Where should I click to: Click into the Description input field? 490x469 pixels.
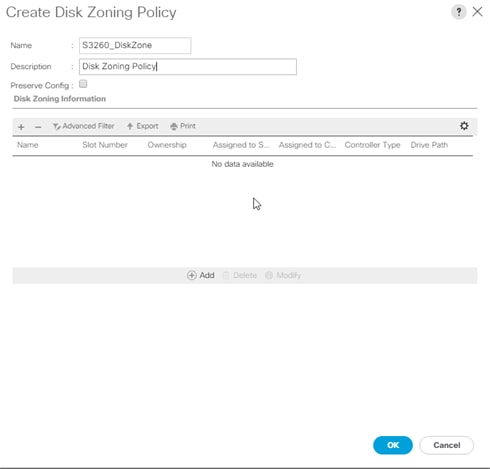click(x=188, y=67)
